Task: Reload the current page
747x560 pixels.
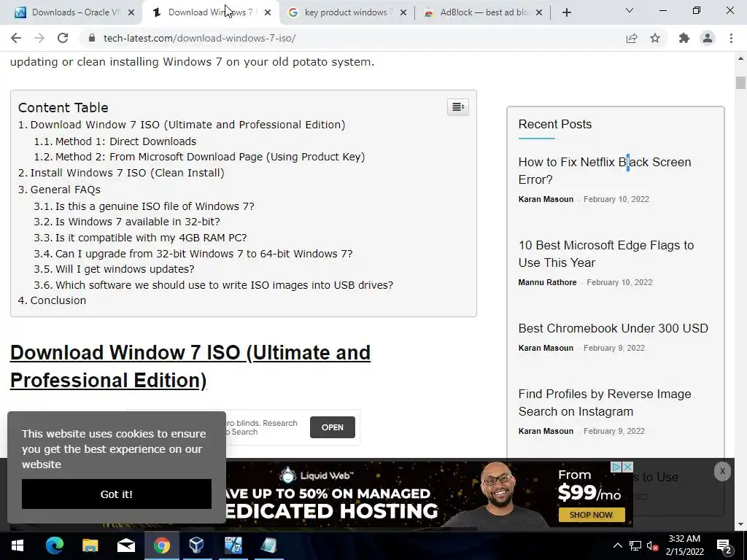Action: (x=63, y=38)
